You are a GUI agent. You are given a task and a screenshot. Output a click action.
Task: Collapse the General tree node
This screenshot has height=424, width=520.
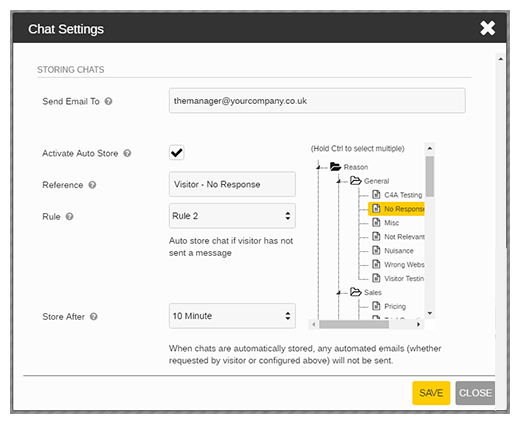pos(339,181)
